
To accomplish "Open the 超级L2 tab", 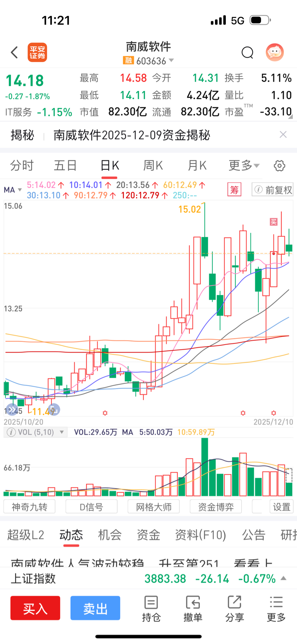I will click(26, 535).
